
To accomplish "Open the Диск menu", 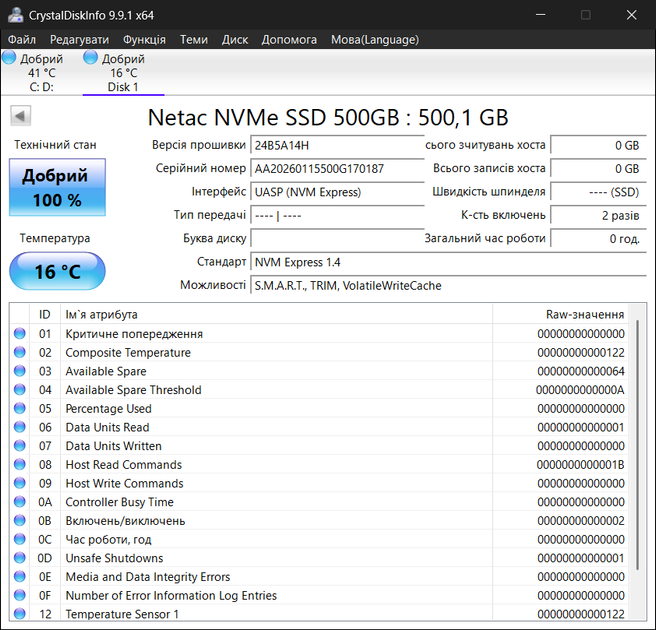I will 235,40.
